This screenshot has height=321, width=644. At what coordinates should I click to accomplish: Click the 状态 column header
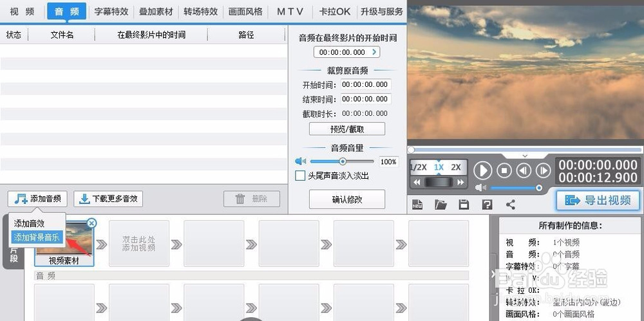click(x=14, y=35)
